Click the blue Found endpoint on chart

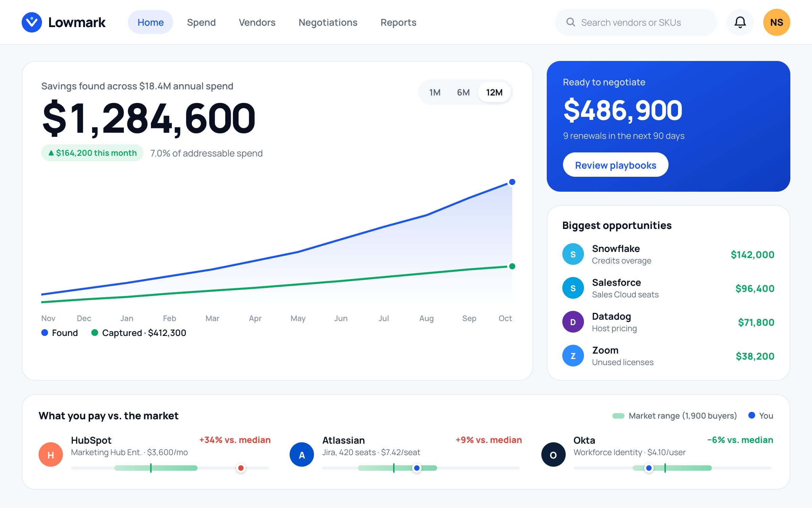[512, 182]
